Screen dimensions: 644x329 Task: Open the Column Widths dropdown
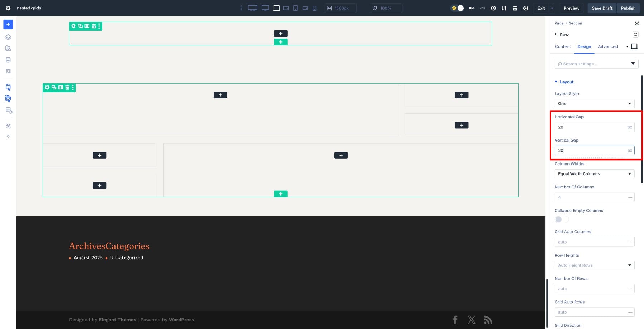594,174
